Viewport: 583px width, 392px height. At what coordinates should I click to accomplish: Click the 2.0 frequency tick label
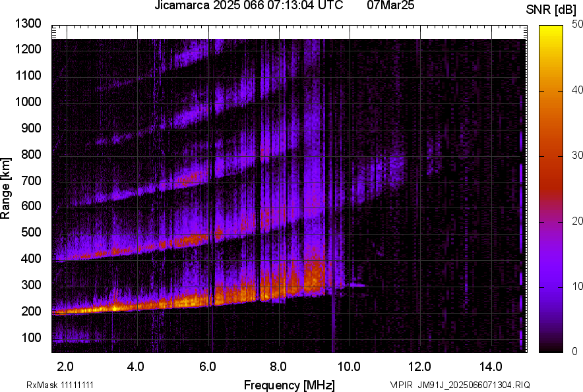click(65, 365)
